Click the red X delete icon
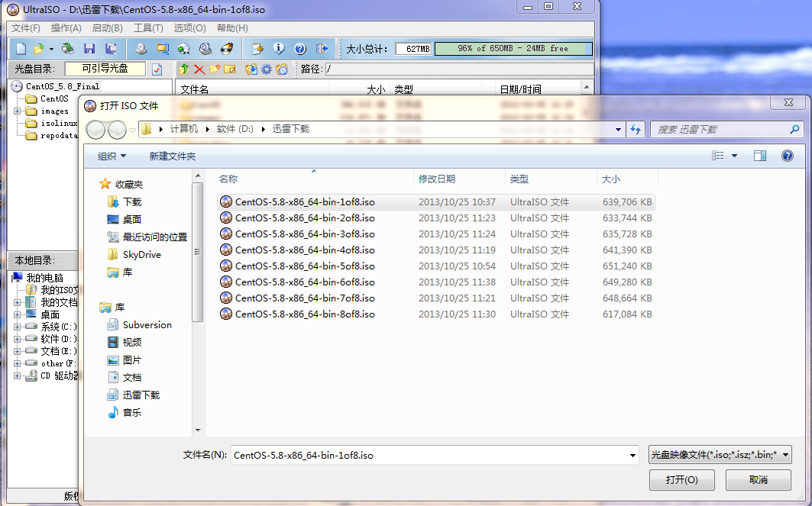Viewport: 812px width, 506px height. click(199, 69)
